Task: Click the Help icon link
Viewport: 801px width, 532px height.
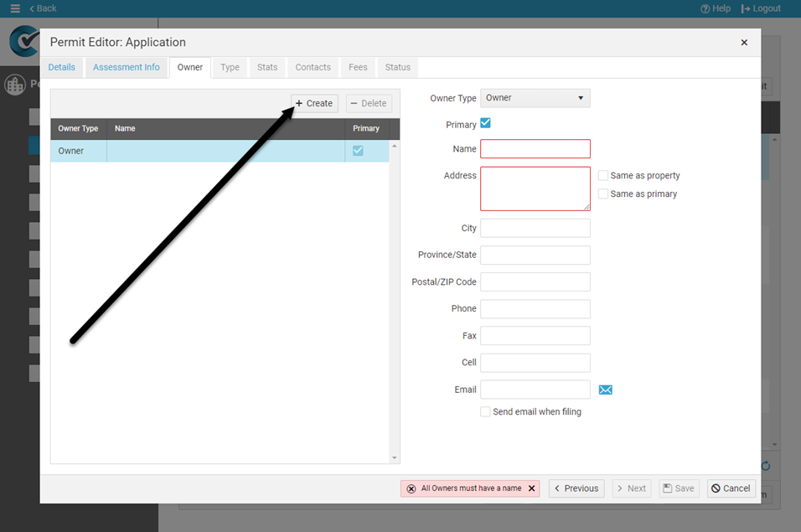Action: [x=716, y=8]
